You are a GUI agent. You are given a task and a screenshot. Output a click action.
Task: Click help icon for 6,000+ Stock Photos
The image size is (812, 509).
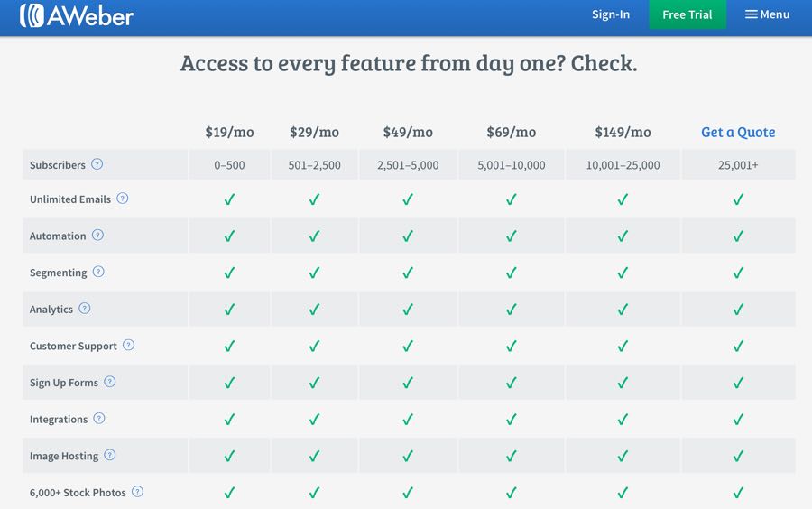tap(137, 492)
